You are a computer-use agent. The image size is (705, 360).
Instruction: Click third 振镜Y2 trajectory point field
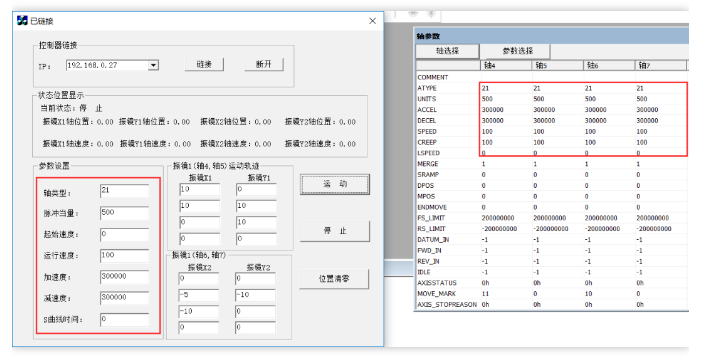tap(255, 311)
